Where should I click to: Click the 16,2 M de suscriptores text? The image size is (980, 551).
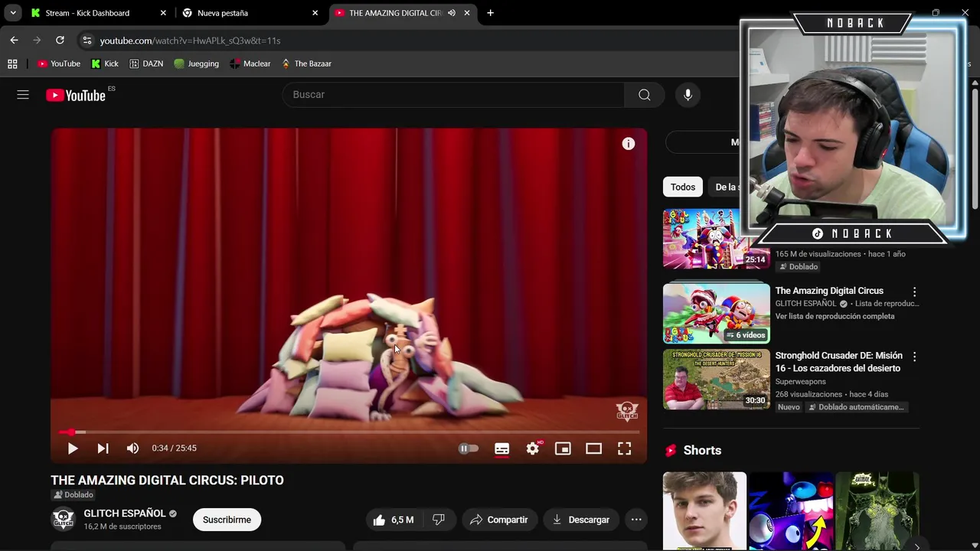pos(122,527)
